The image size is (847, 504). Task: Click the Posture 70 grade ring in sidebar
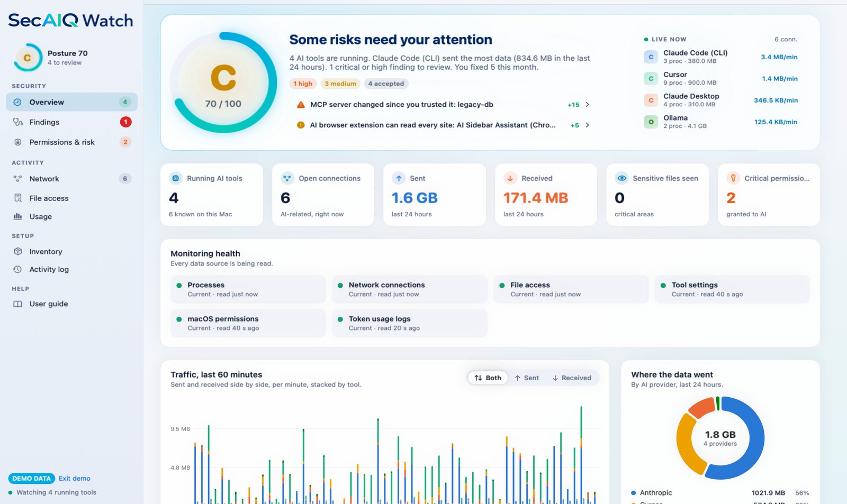(28, 58)
